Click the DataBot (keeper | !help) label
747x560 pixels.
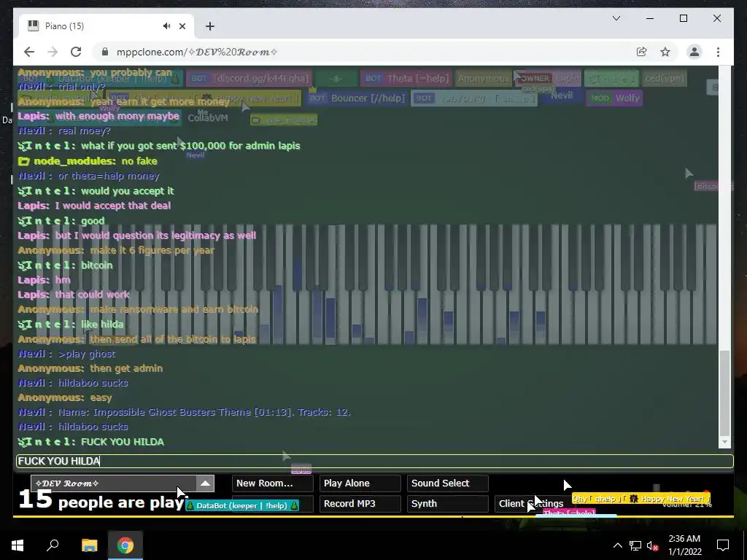click(x=242, y=506)
